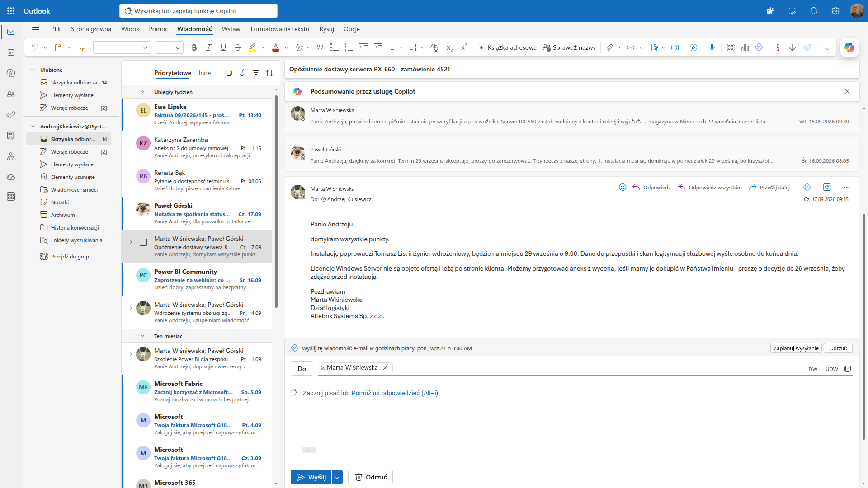Collapse the Ten miesiąc group
868x488 pixels.
pyautogui.click(x=142, y=336)
